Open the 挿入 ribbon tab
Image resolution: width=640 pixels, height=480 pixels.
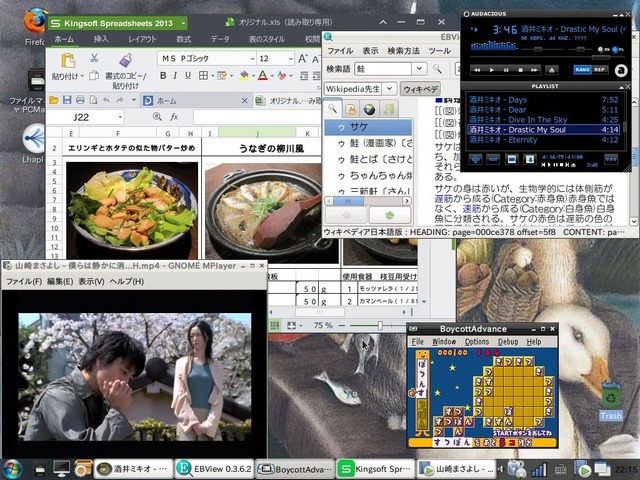[x=101, y=39]
